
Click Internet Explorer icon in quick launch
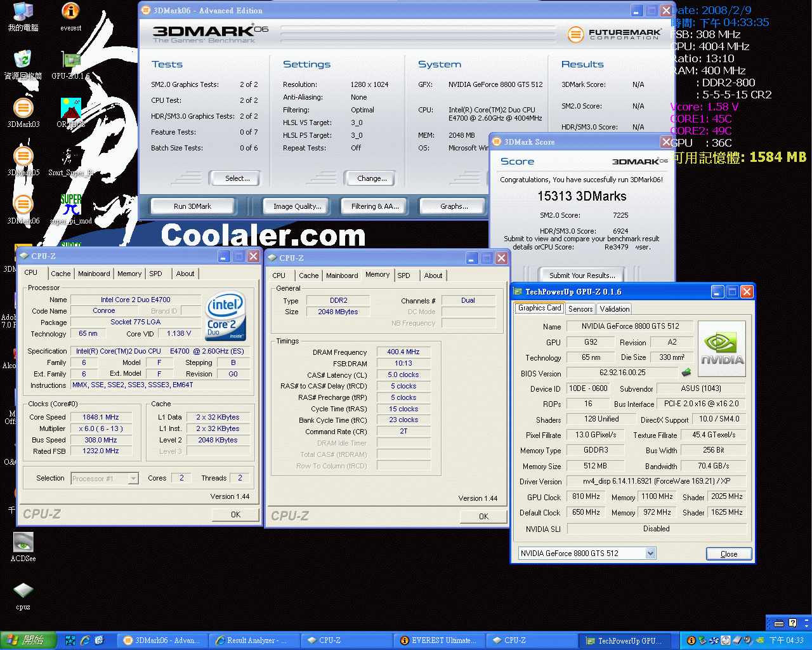pyautogui.click(x=85, y=640)
